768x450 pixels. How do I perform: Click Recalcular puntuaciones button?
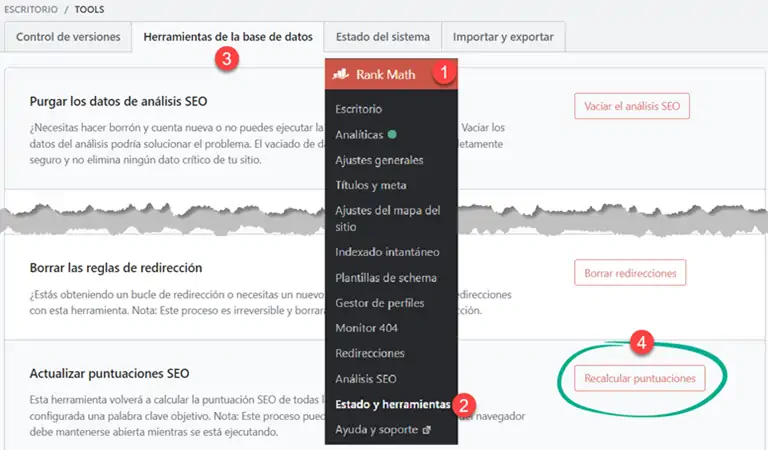tap(640, 379)
